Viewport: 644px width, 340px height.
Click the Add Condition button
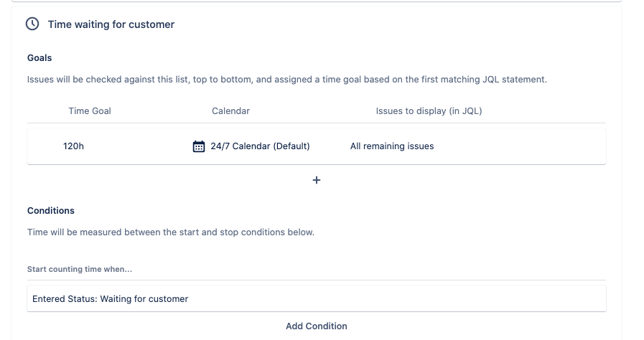tap(317, 326)
